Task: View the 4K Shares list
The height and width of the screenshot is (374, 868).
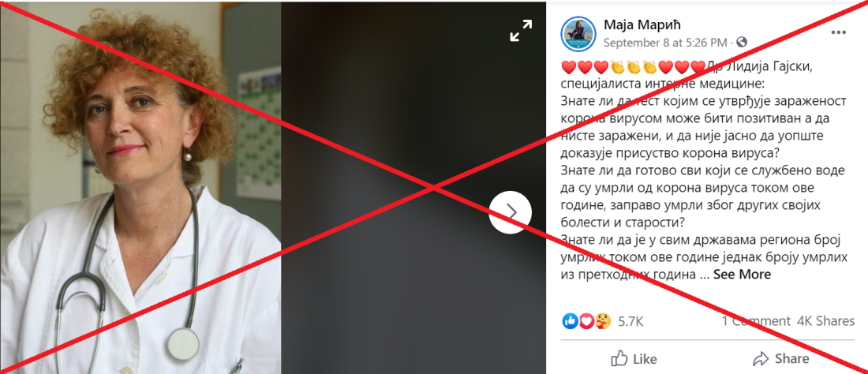Action: [826, 321]
